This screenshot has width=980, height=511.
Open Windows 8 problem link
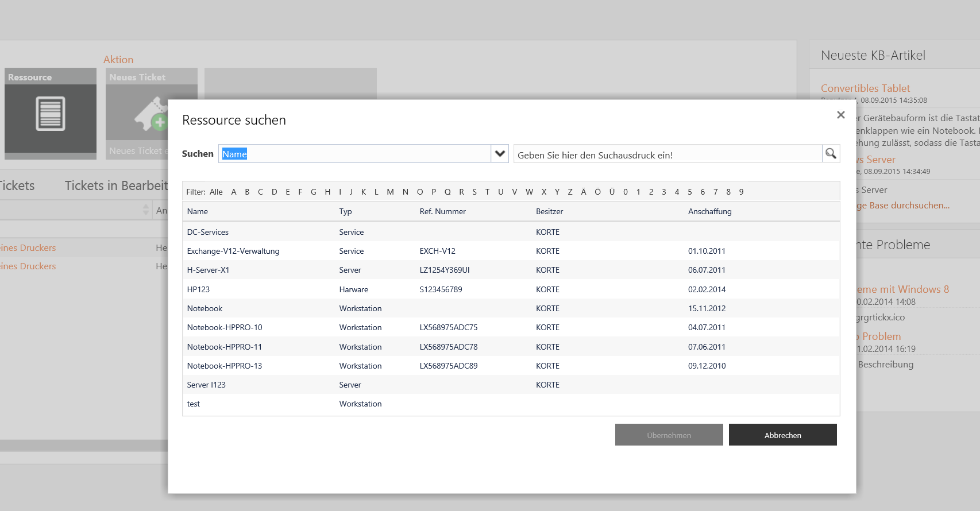[x=903, y=289]
